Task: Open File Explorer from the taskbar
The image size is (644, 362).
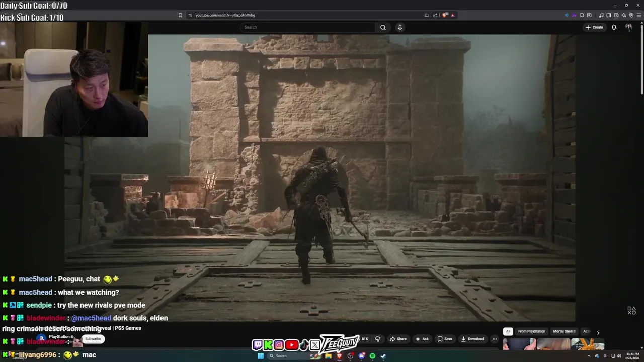Action: click(x=328, y=356)
